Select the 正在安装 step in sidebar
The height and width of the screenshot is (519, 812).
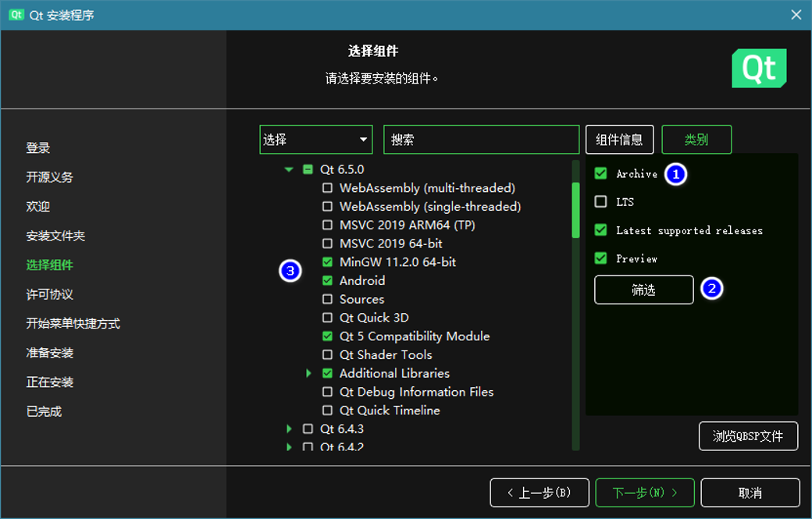pos(50,382)
